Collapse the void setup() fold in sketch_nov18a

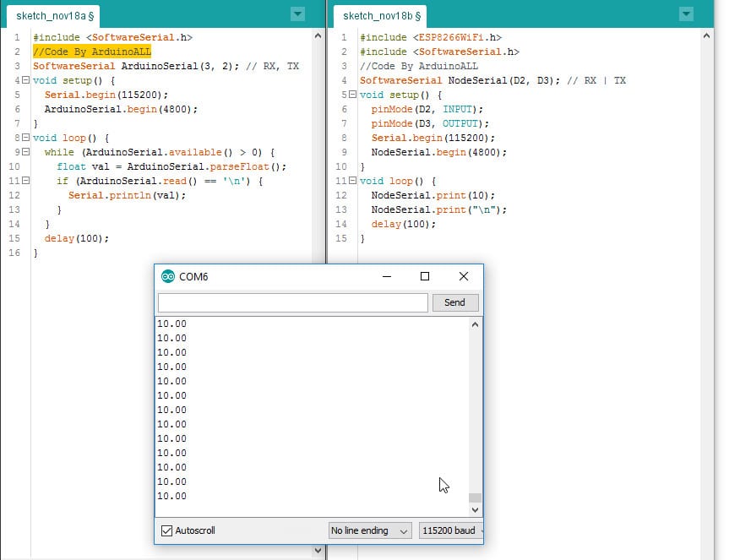26,80
